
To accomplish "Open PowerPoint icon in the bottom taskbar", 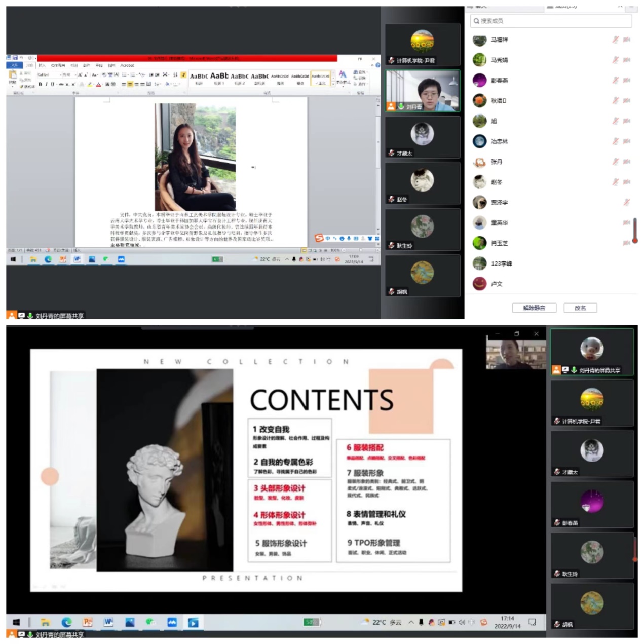I will tap(88, 622).
